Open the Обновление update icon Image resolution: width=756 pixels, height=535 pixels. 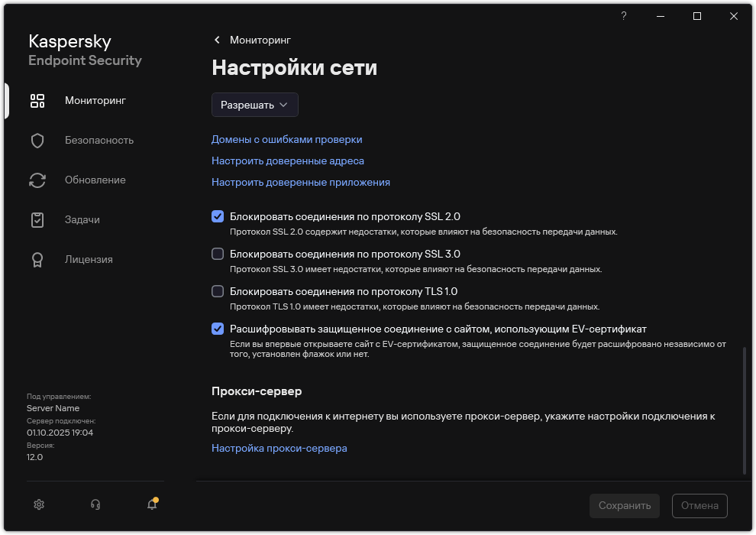pyautogui.click(x=37, y=180)
